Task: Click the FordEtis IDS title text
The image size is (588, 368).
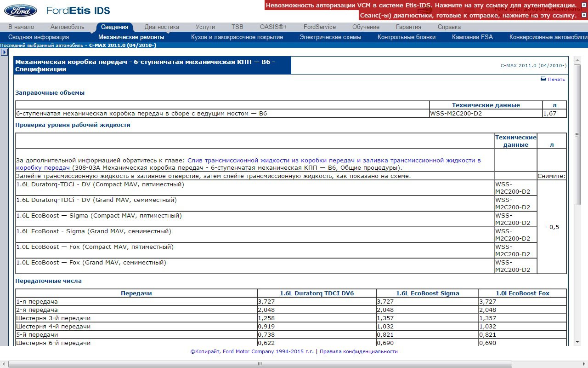Action: pyautogui.click(x=79, y=10)
